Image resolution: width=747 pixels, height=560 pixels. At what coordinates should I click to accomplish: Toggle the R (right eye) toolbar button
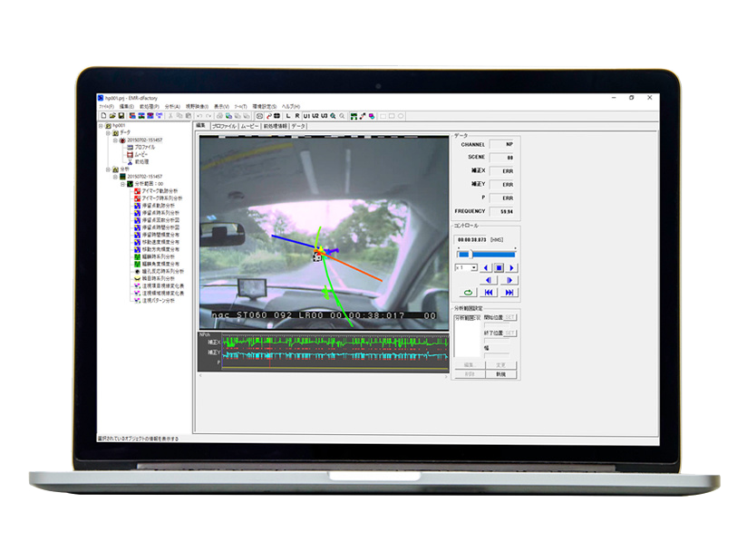[x=297, y=116]
